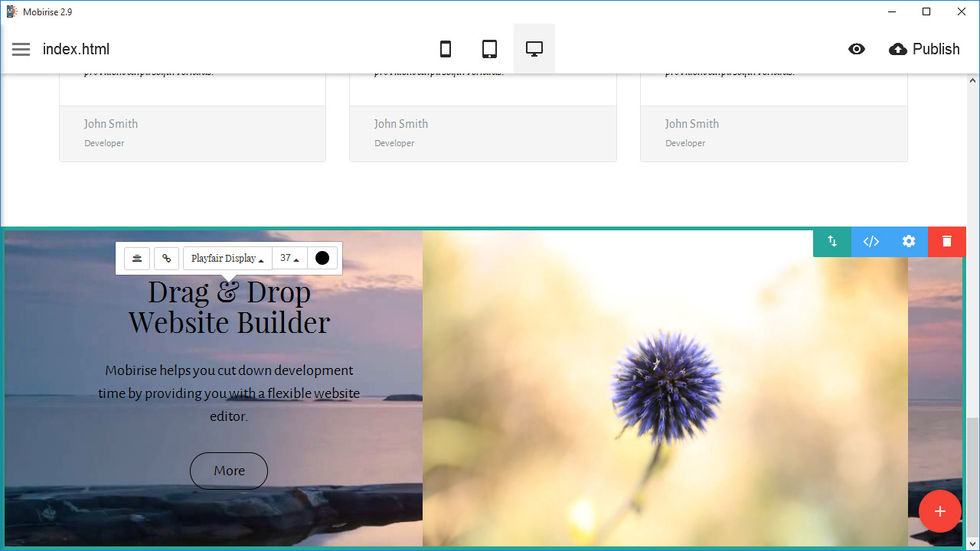Click the eye preview icon
The image size is (980, 551).
857,49
